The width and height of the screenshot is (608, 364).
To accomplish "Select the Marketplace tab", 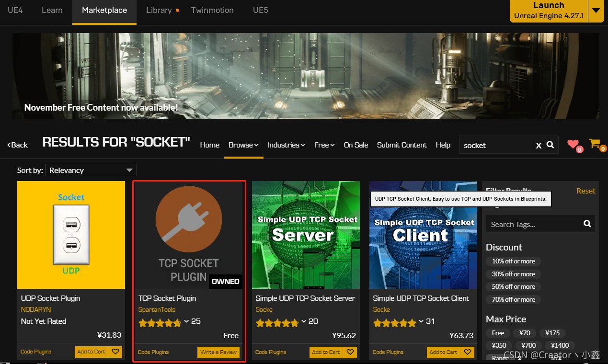I will tap(104, 11).
